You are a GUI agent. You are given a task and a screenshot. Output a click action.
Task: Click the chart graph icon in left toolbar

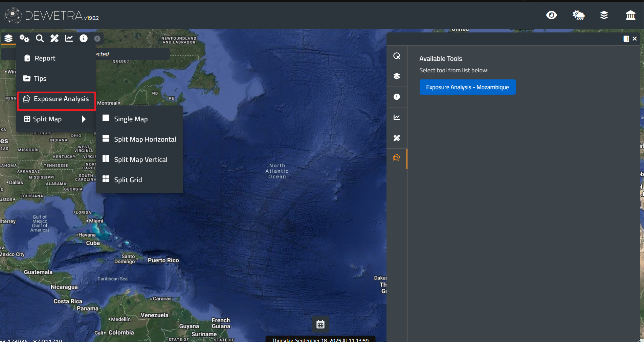point(69,39)
